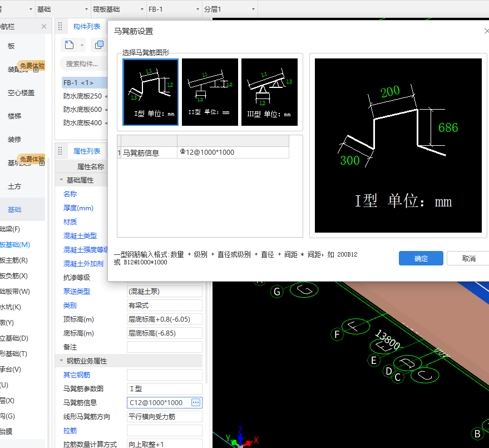The height and width of the screenshot is (448, 489).
Task: Edit the 顶标高 field value
Action: [164, 319]
